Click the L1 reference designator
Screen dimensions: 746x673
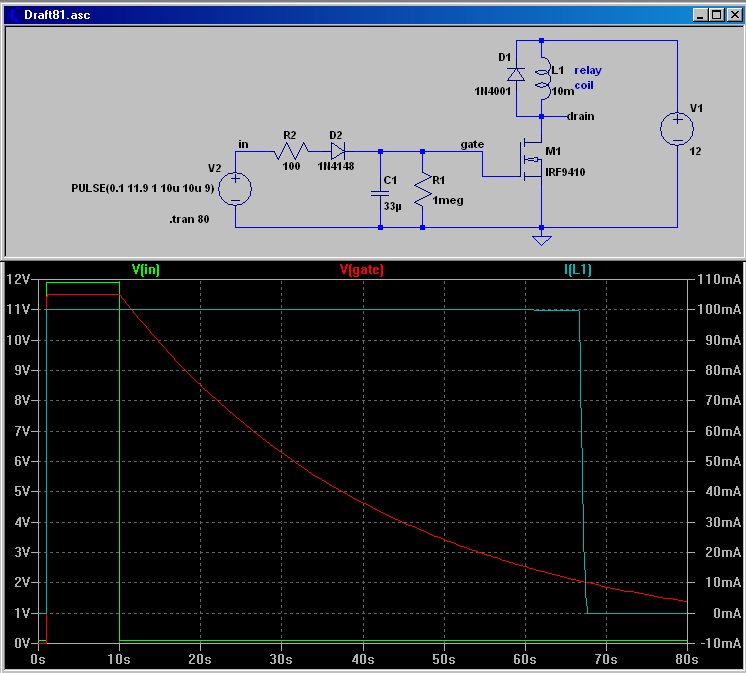tap(558, 70)
